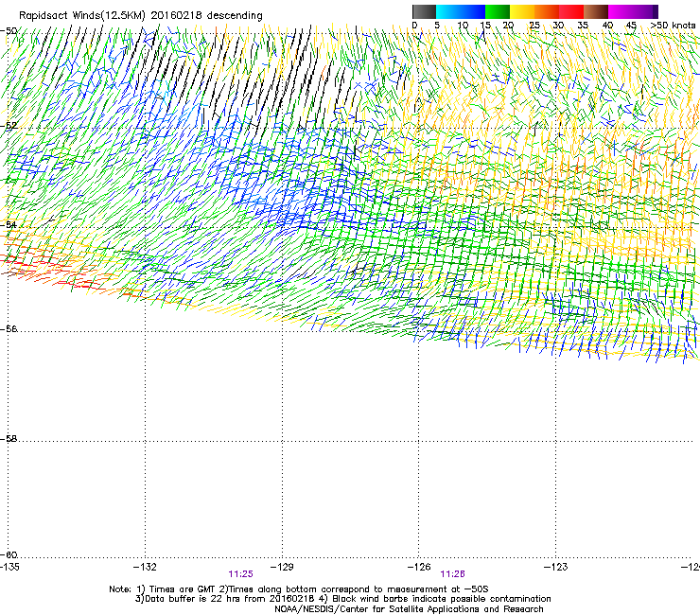Click the '-52' latitude axis label
This screenshot has width=700, height=615.
point(9,126)
